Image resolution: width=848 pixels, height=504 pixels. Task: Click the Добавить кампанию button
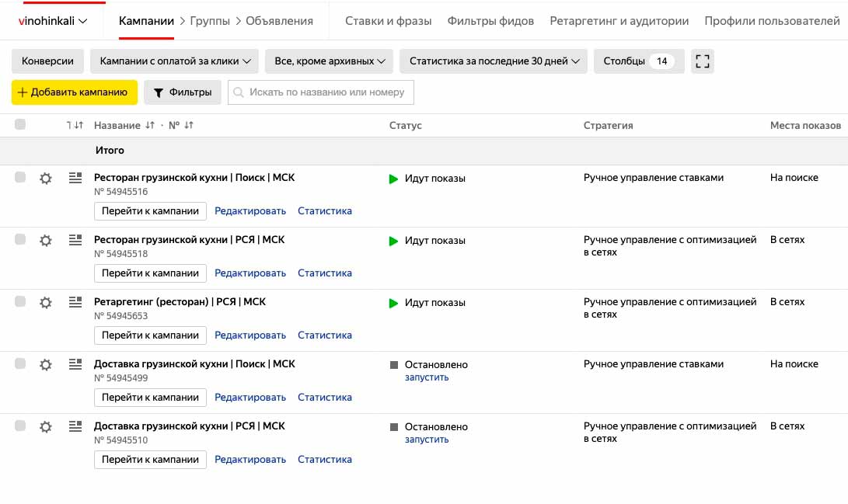75,92
